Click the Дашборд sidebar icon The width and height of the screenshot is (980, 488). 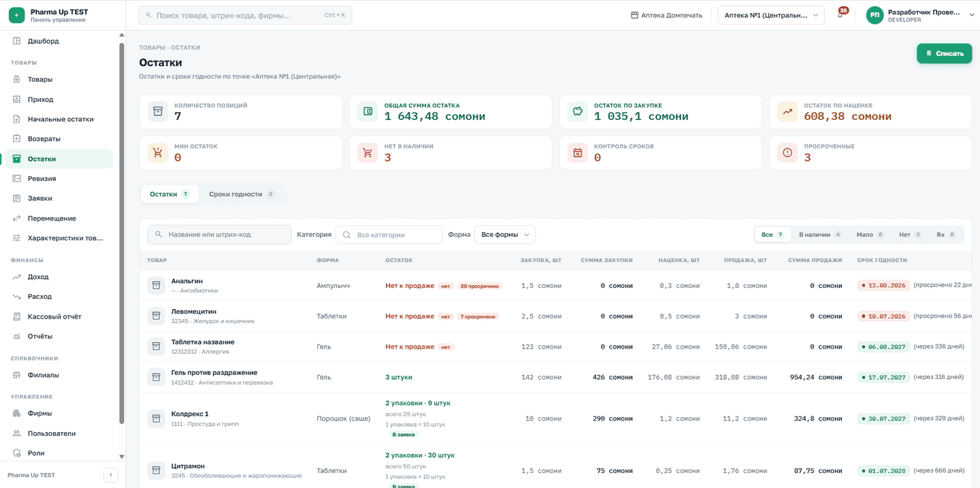point(17,41)
